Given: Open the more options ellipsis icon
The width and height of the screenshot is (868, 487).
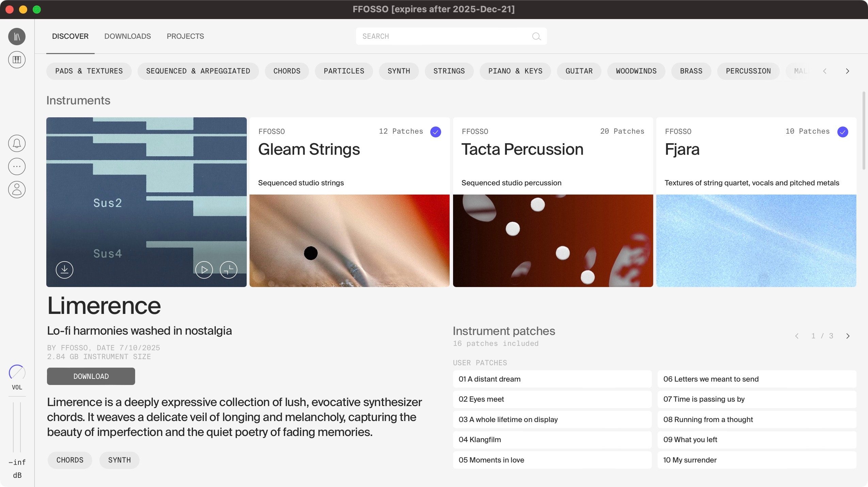Looking at the screenshot, I should tap(16, 166).
